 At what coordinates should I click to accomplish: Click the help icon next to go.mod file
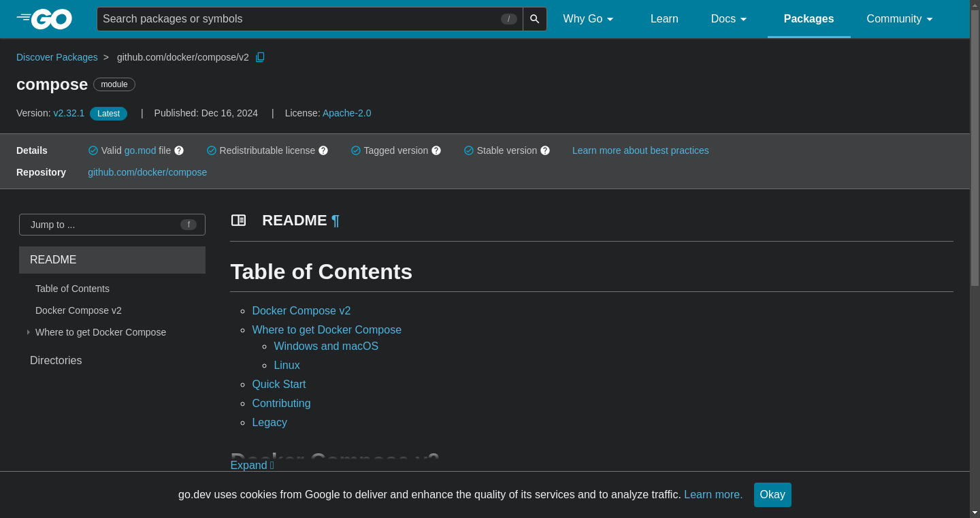pyautogui.click(x=179, y=150)
